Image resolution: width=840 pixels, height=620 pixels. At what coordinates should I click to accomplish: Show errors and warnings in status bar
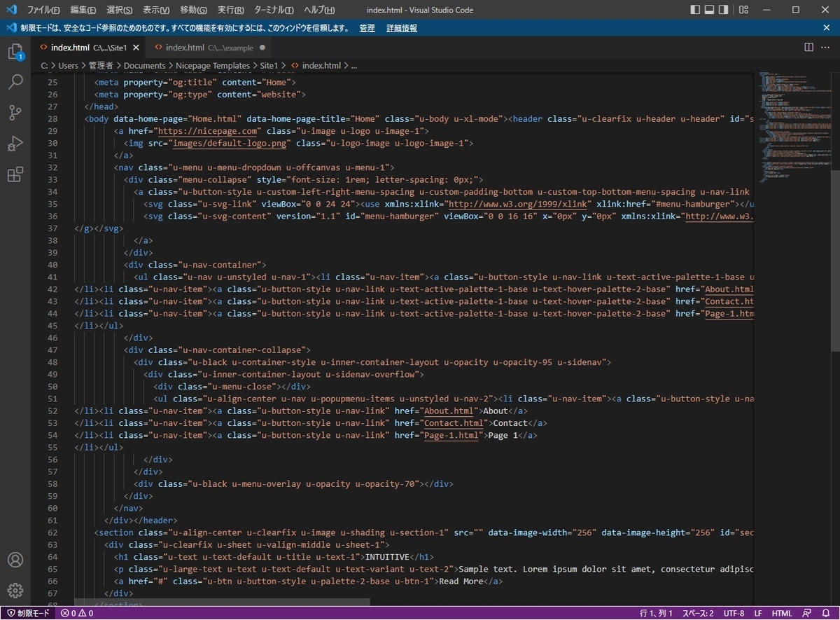click(77, 613)
